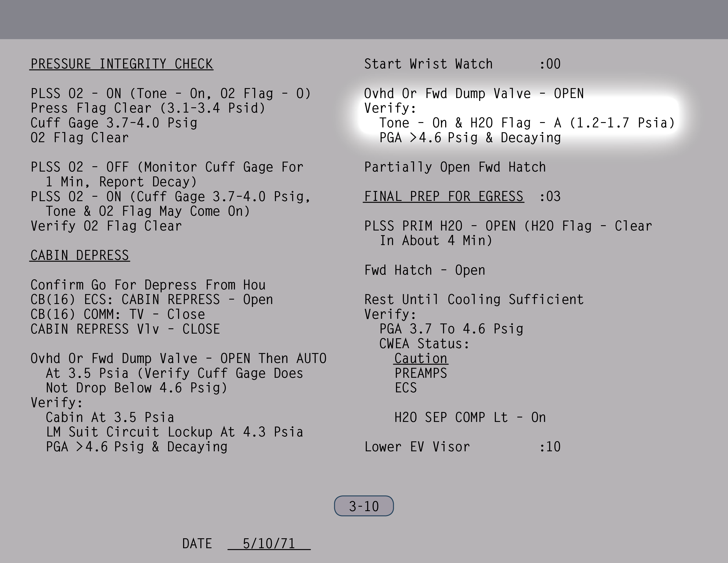This screenshot has width=728, height=563.
Task: Click the 3-10 page number button
Action: 364,506
